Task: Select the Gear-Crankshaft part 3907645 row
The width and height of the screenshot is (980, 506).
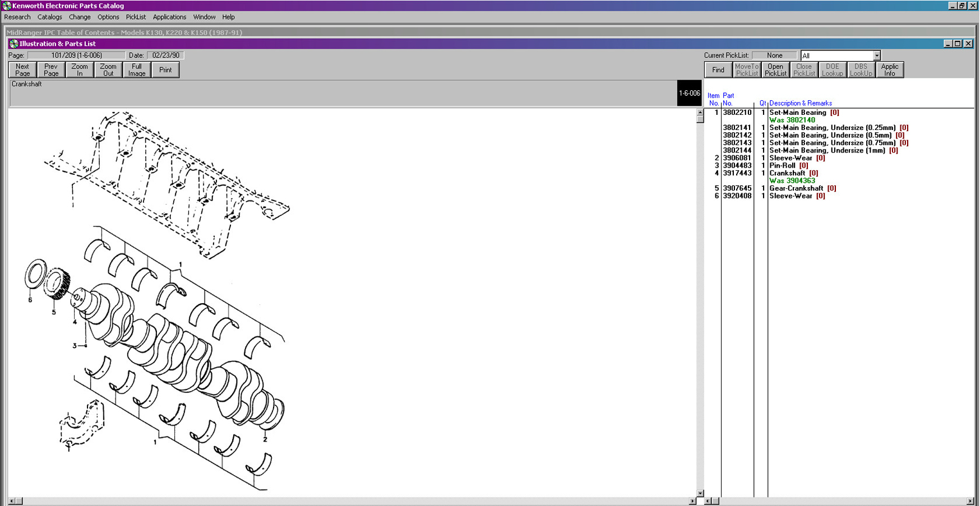Action: click(x=796, y=188)
